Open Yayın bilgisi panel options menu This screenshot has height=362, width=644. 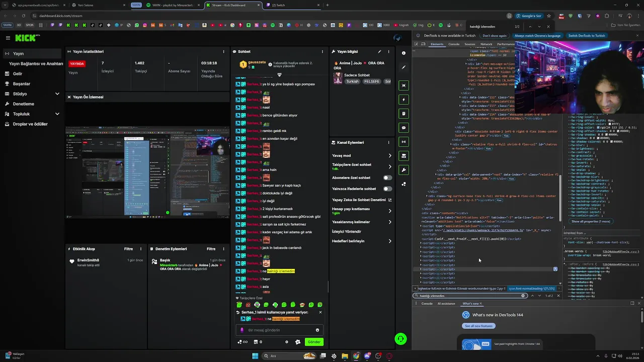click(x=389, y=51)
